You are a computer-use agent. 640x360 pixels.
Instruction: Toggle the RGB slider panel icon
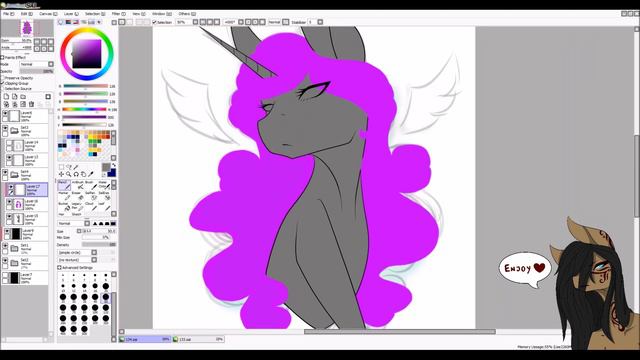click(x=68, y=22)
